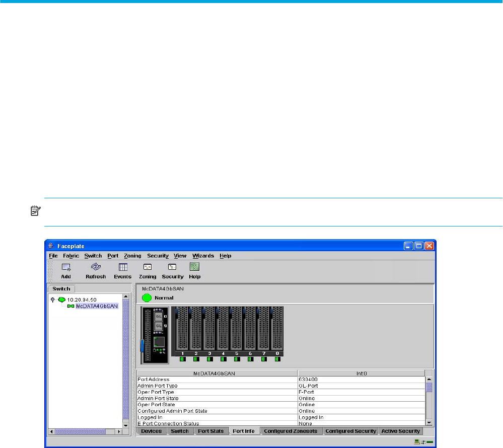This screenshot has width=503, height=448.
Task: Select blade bay 7 on the faceplate
Action: tap(263, 328)
